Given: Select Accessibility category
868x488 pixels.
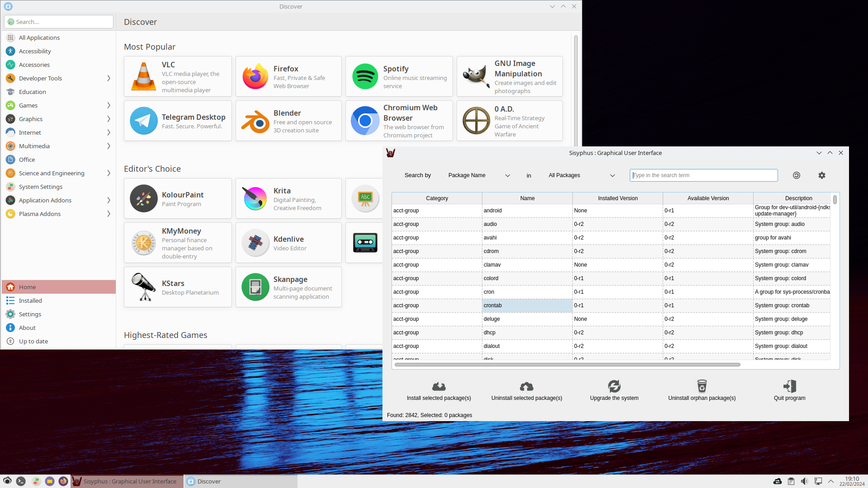Looking at the screenshot, I should [x=59, y=51].
